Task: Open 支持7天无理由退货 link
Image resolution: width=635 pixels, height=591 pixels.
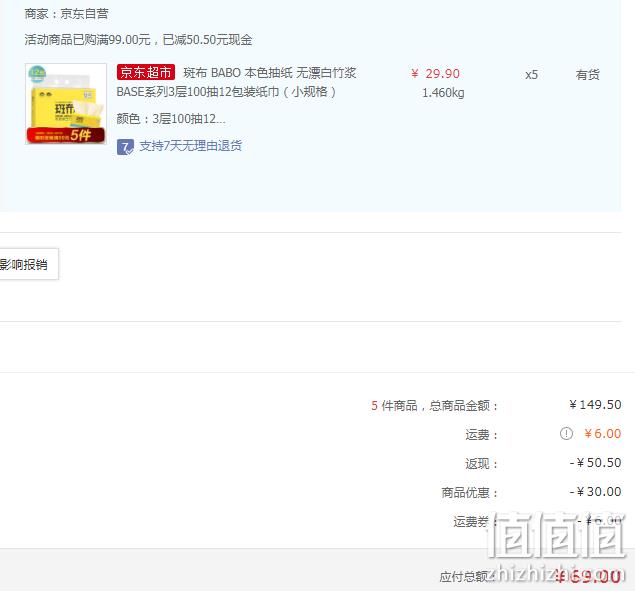Action: (190, 146)
